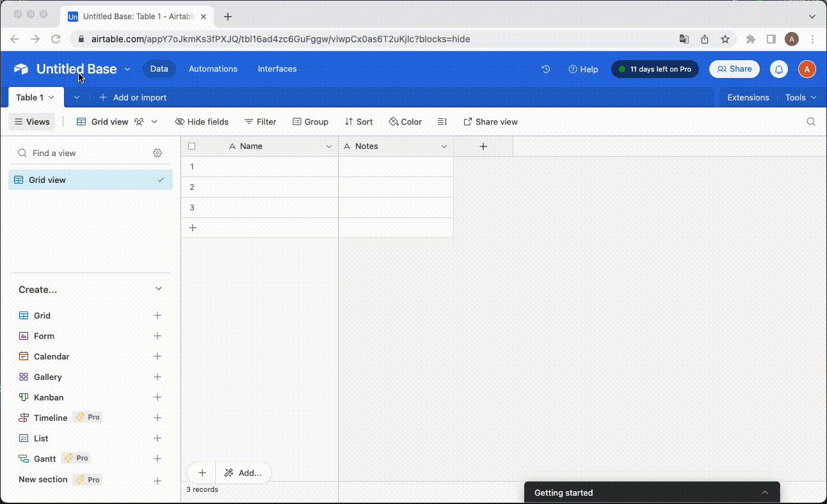
Task: Create a new Gantt view plus
Action: (157, 459)
